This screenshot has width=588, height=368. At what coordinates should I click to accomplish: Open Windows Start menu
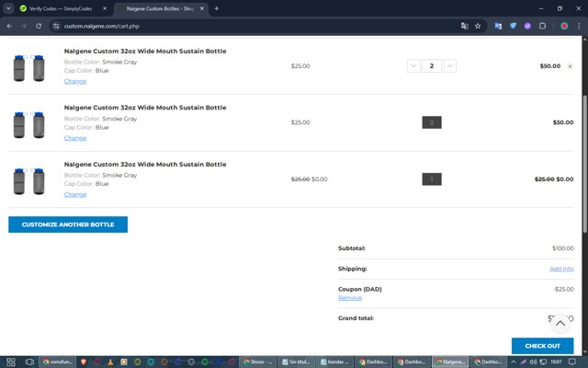[10, 362]
